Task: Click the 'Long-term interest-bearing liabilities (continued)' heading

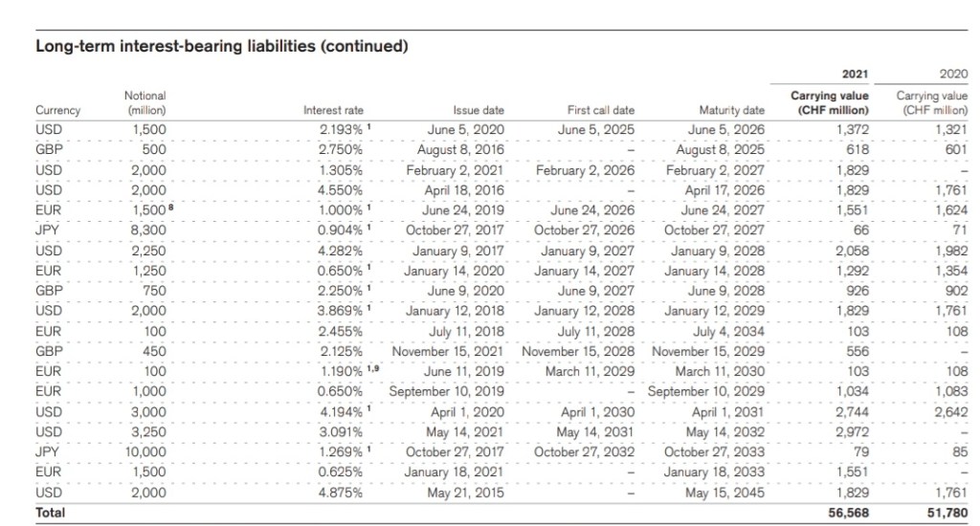Action: (222, 47)
